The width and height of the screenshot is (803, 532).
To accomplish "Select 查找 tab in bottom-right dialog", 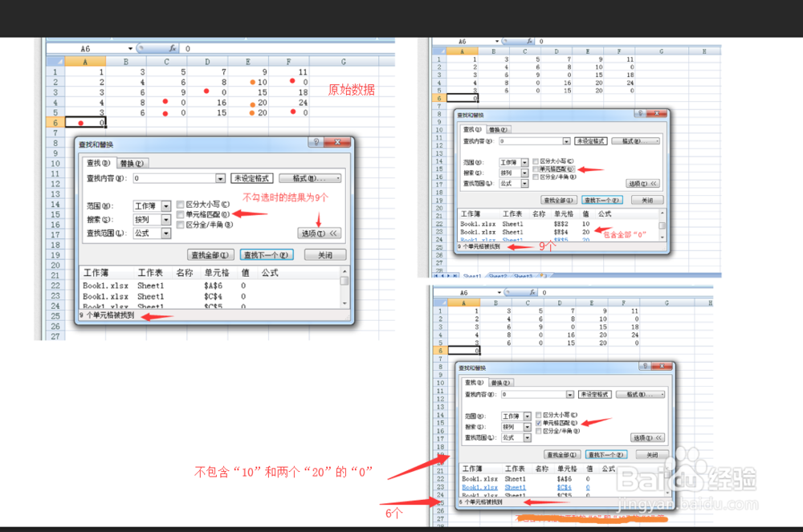I will pos(475,383).
